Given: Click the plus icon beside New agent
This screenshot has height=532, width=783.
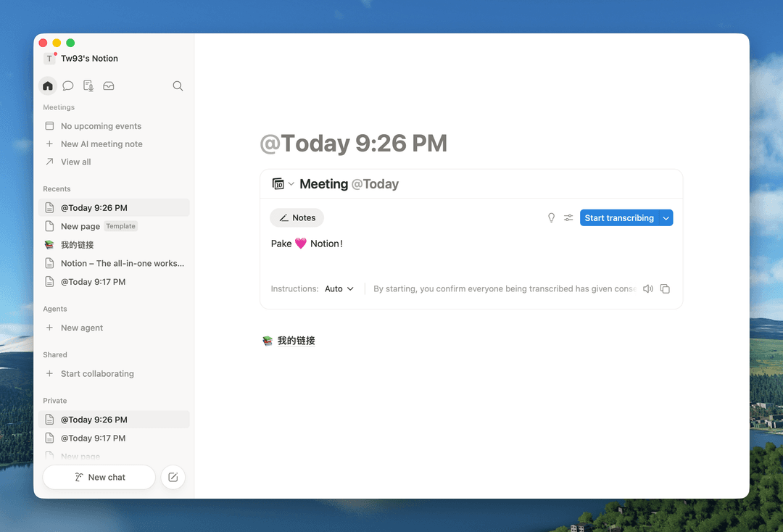Looking at the screenshot, I should 49,328.
